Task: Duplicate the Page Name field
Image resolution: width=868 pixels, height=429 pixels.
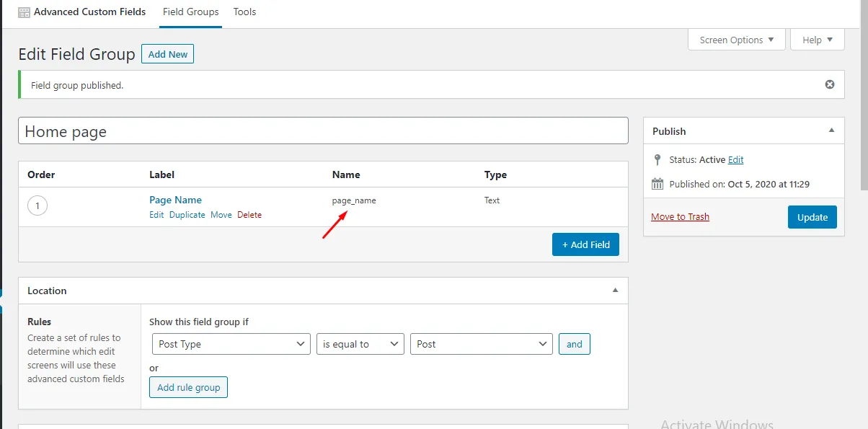Action: tap(187, 214)
